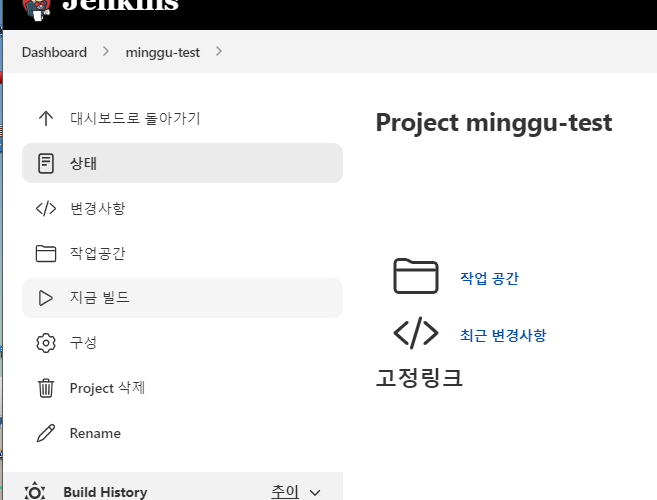Click the 고정링크 heading
Image resolution: width=657 pixels, height=500 pixels.
(419, 378)
